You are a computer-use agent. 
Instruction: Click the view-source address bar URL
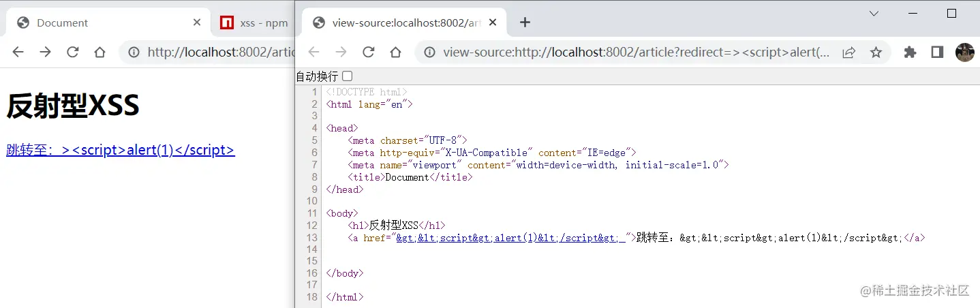click(637, 52)
